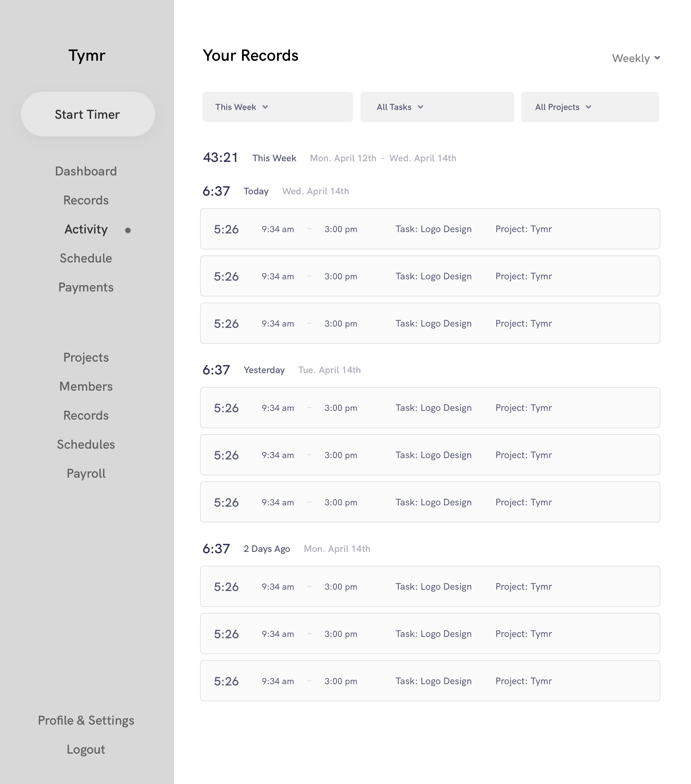Open the last record under Yesterday
Image resolution: width=691 pixels, height=784 pixels.
pyautogui.click(x=430, y=502)
